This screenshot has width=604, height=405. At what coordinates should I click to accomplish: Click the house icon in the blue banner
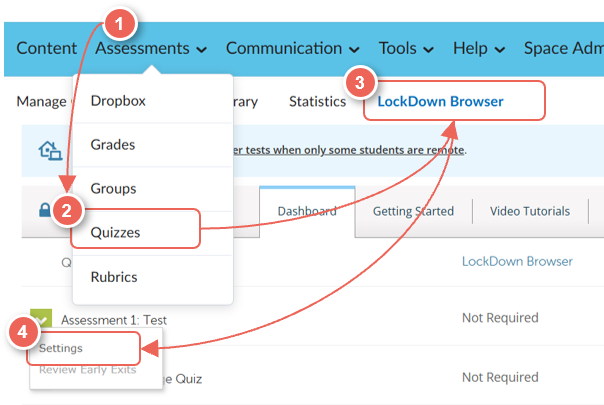point(49,151)
